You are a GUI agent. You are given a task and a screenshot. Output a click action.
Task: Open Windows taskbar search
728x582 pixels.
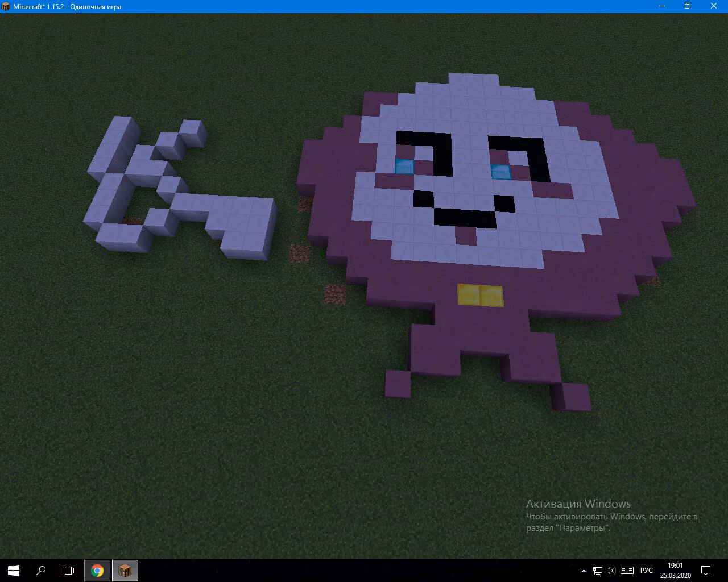[x=41, y=571]
